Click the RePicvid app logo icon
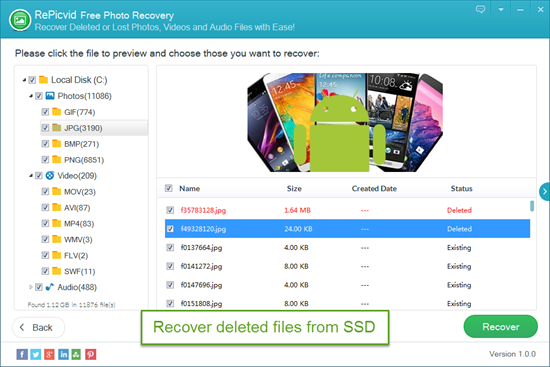 pos(20,20)
